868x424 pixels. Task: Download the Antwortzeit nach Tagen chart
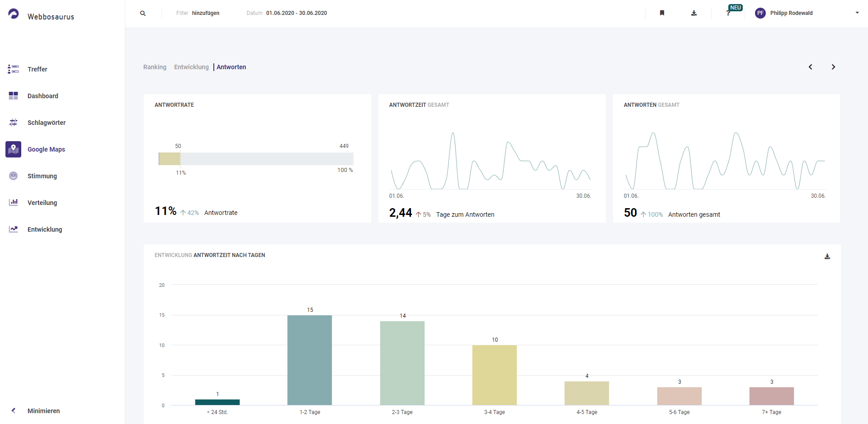(827, 257)
